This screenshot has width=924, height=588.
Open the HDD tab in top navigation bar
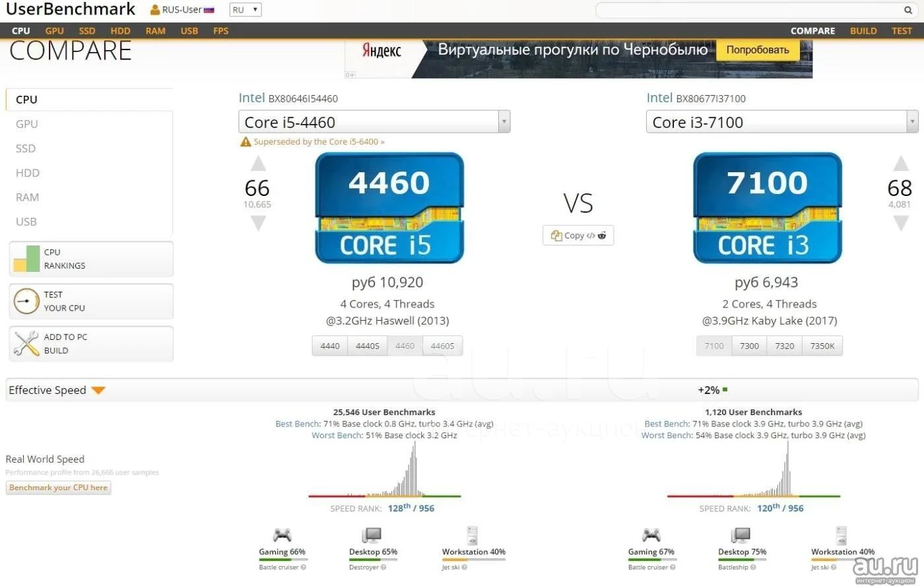[x=120, y=31]
